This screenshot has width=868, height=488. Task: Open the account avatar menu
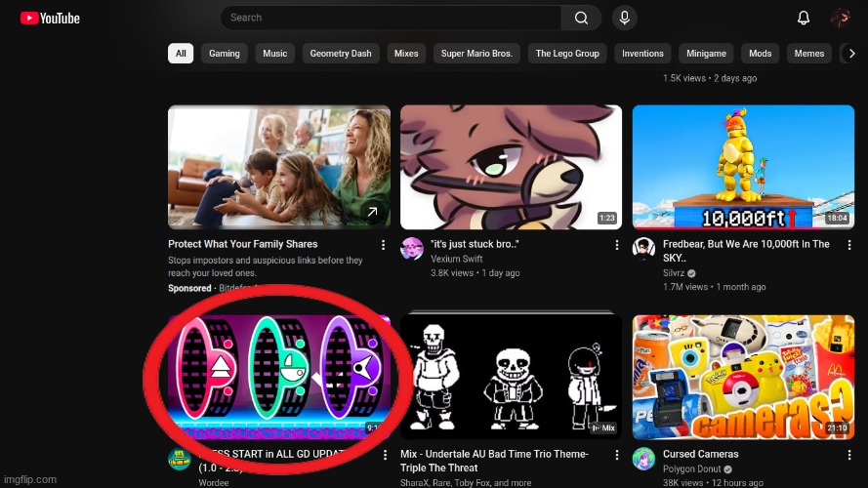click(841, 18)
